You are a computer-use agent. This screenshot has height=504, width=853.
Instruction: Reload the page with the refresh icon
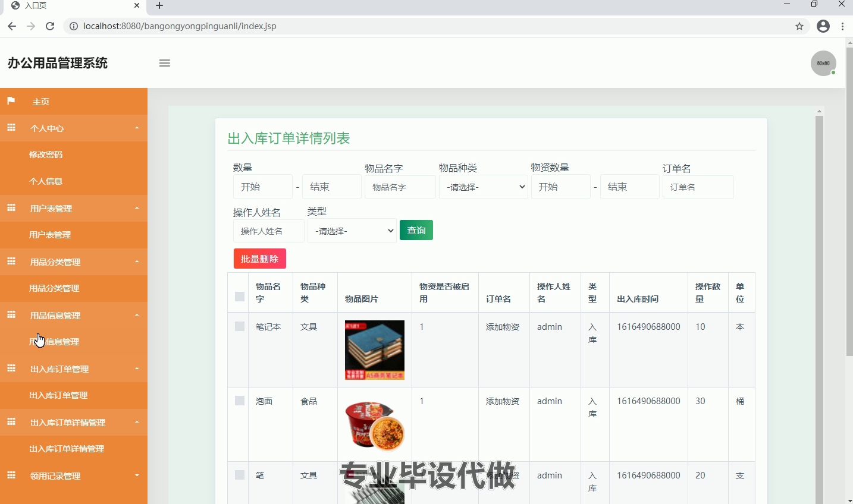50,26
